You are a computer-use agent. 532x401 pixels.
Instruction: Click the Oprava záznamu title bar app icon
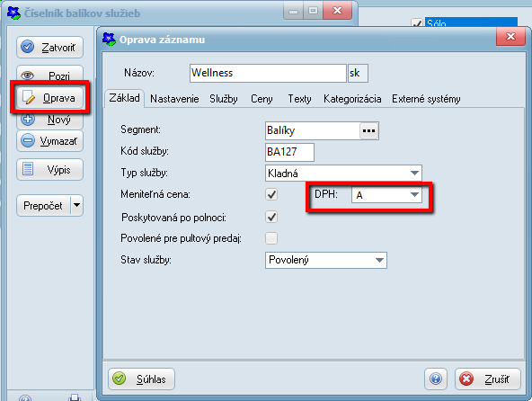(109, 40)
